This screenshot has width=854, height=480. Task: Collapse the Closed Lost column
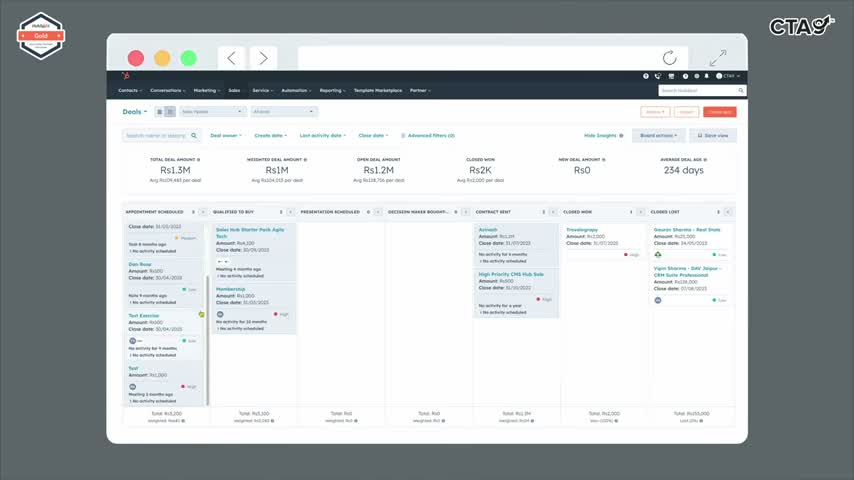tap(728, 212)
